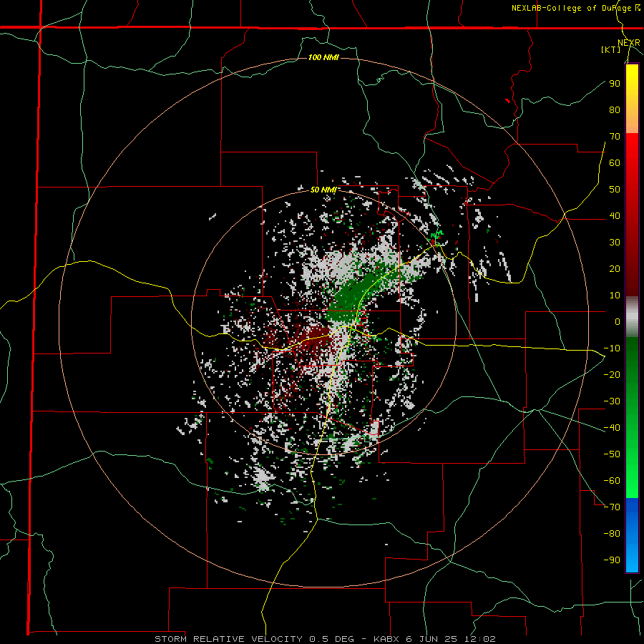Click the positive 30 scale value
Screen dimensions: 644x644
(x=615, y=243)
